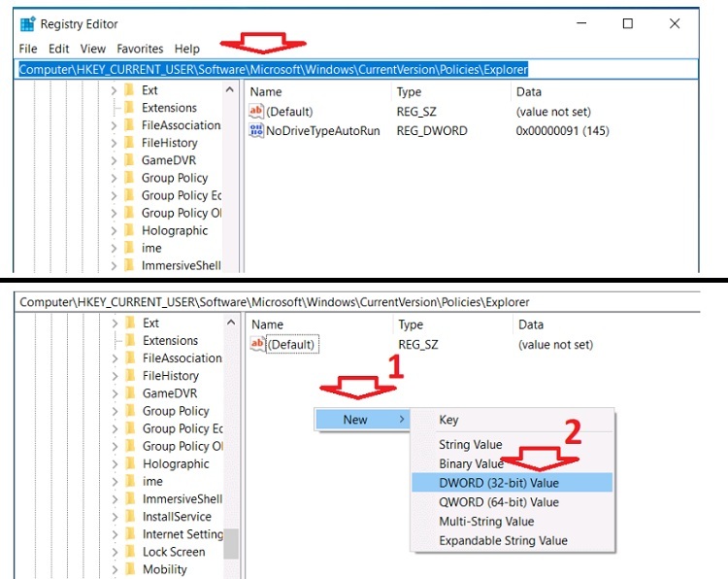Select Holographic key label in bottom tree

(176, 464)
